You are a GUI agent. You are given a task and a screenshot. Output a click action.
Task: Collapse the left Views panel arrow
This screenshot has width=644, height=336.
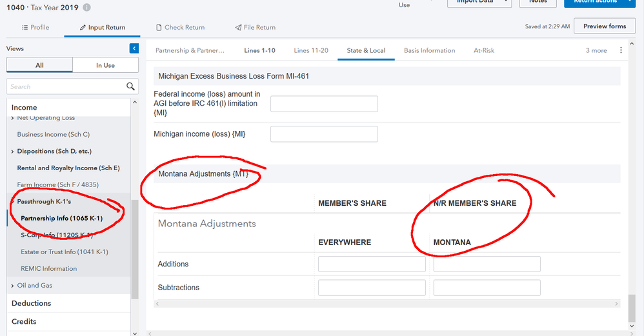point(134,48)
